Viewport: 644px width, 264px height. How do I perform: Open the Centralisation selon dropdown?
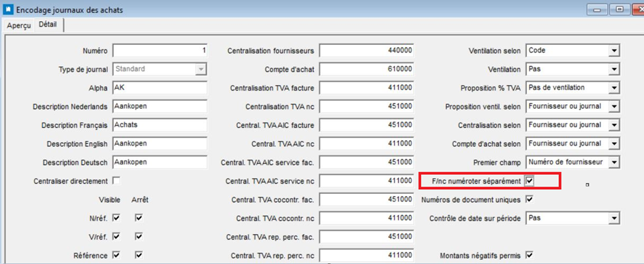tap(613, 125)
